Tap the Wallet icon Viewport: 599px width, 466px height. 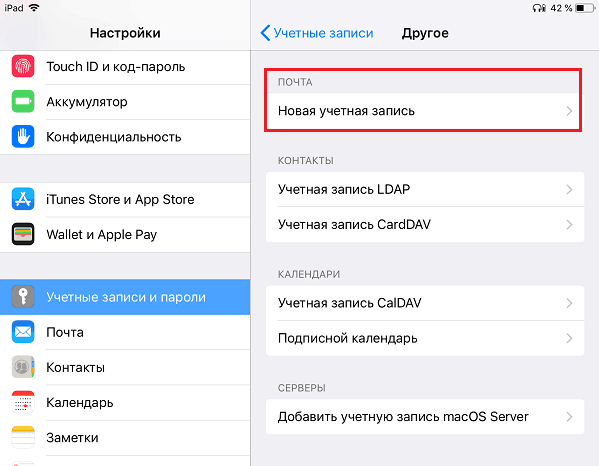coord(23,234)
